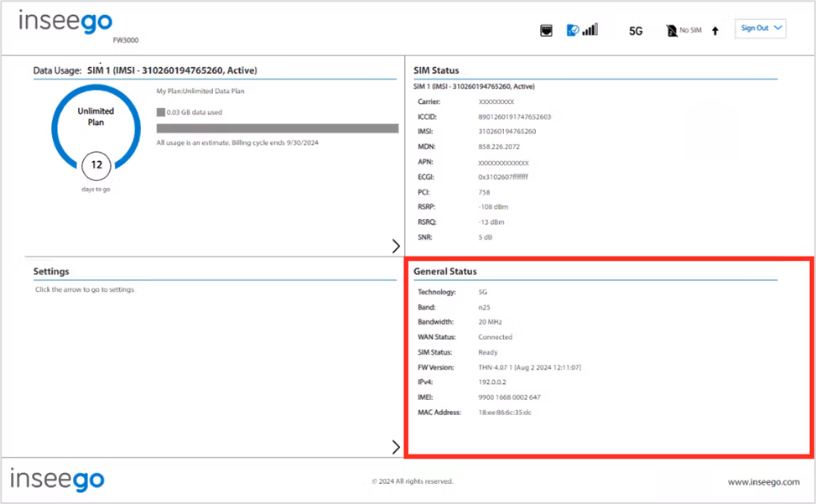The height and width of the screenshot is (504, 816).
Task: Click the SIM Status panel heading
Action: pyautogui.click(x=436, y=70)
